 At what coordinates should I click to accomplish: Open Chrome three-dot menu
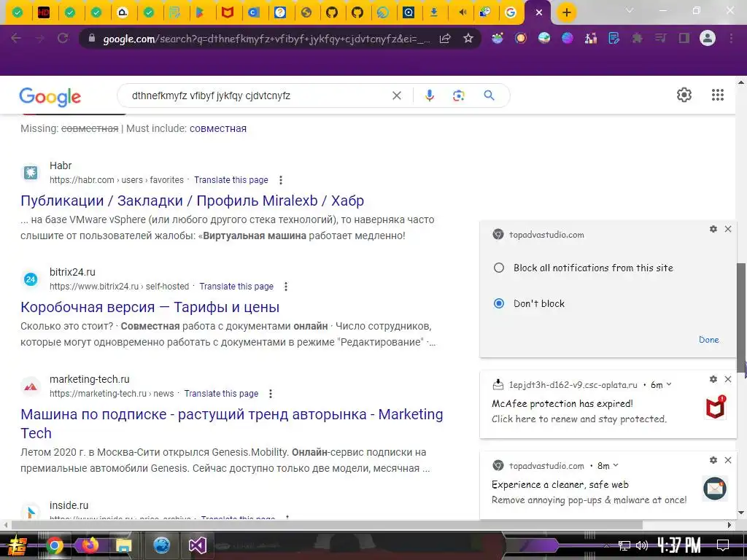point(731,38)
